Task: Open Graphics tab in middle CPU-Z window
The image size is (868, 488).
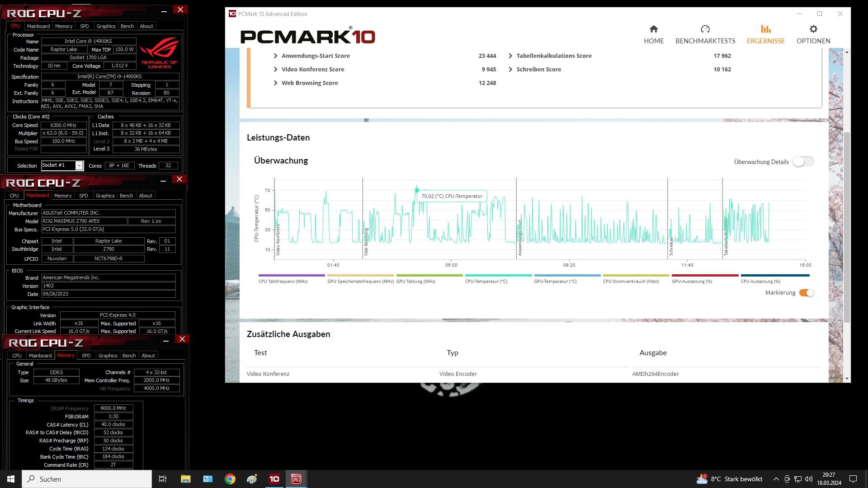Action: pyautogui.click(x=105, y=196)
